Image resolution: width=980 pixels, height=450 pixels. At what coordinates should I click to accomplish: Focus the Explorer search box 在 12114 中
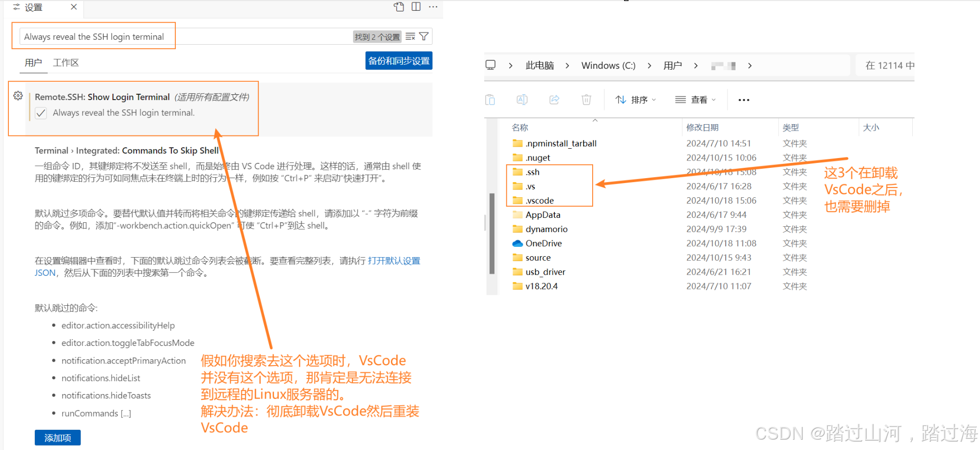(x=885, y=65)
